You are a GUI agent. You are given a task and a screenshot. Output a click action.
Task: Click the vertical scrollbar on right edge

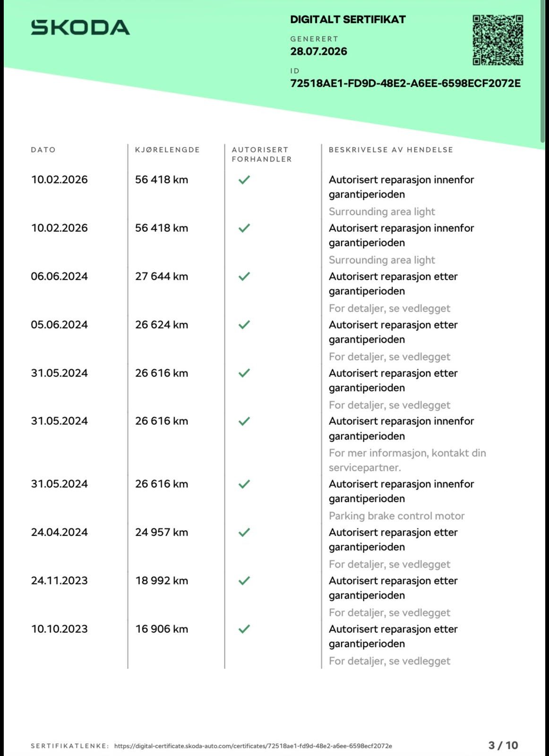click(542, 71)
